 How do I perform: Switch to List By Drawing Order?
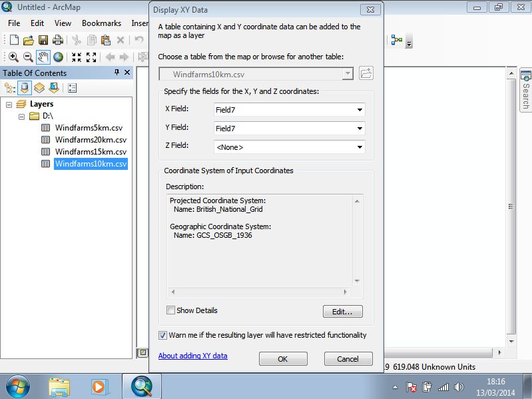tap(9, 88)
